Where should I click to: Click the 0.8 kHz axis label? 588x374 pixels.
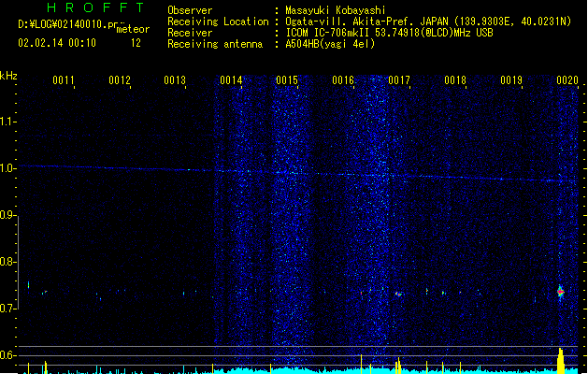[7, 262]
